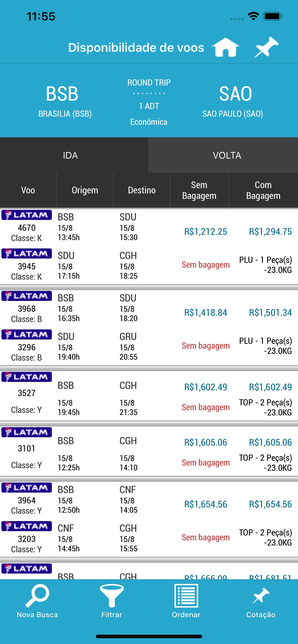Open the Filtrar funnel icon
298x644 pixels.
pyautogui.click(x=112, y=596)
